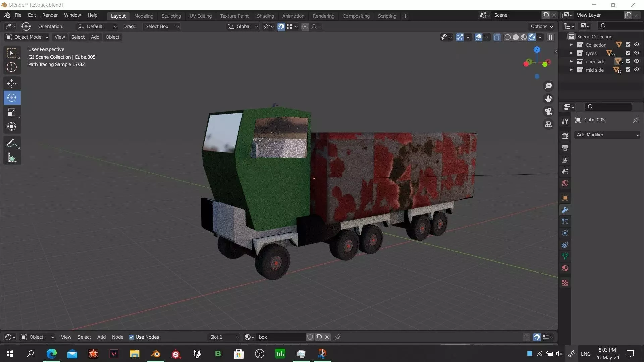Open the File menu
Viewport: 644px width, 362px height.
18,15
